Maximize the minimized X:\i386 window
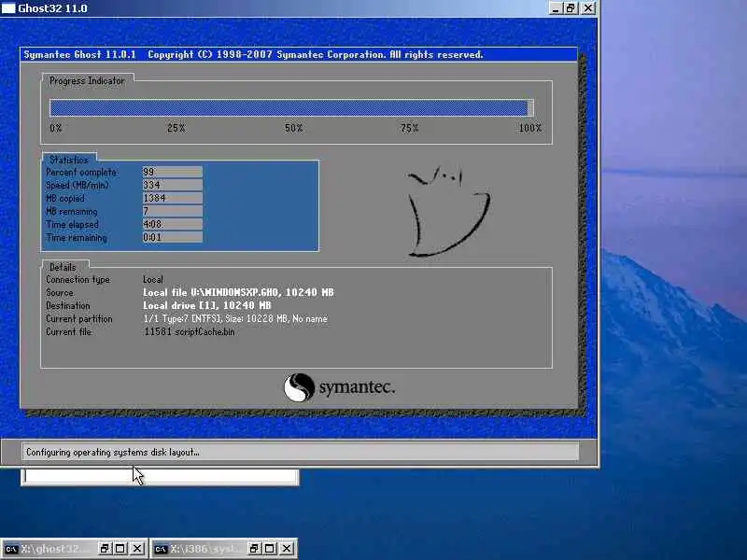The width and height of the screenshot is (747, 560). tap(269, 549)
